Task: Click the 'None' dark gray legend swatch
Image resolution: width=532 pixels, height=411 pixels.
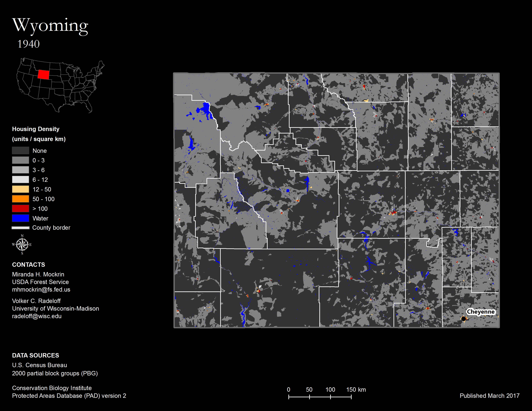Action: coord(20,151)
